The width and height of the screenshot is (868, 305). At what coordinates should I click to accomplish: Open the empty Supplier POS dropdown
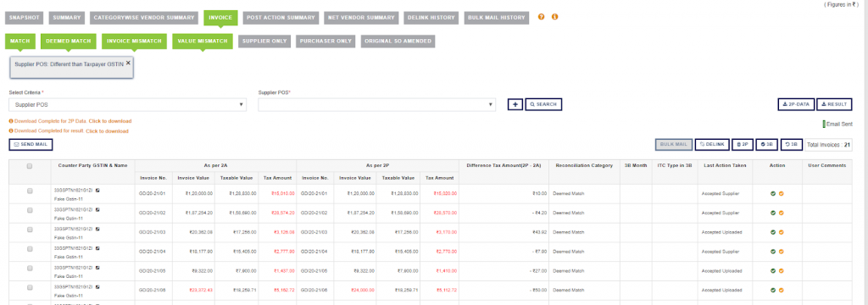(377, 104)
